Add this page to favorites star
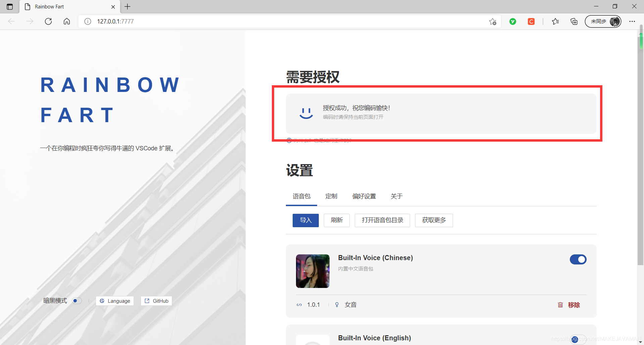 point(492,21)
